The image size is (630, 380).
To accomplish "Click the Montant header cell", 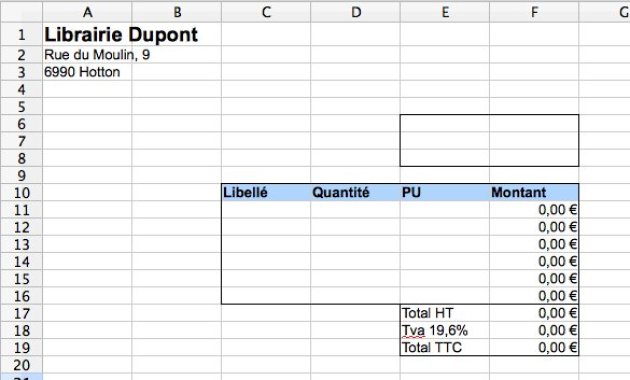I will 534,192.
